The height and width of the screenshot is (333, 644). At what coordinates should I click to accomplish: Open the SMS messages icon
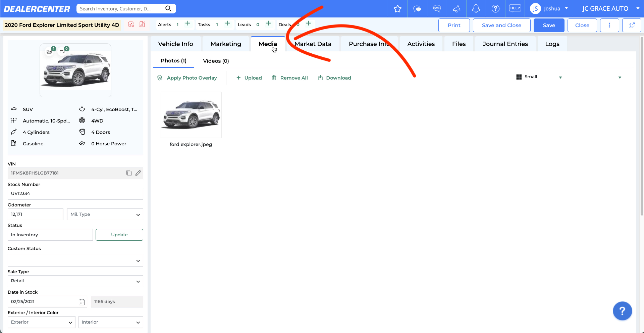click(x=437, y=8)
